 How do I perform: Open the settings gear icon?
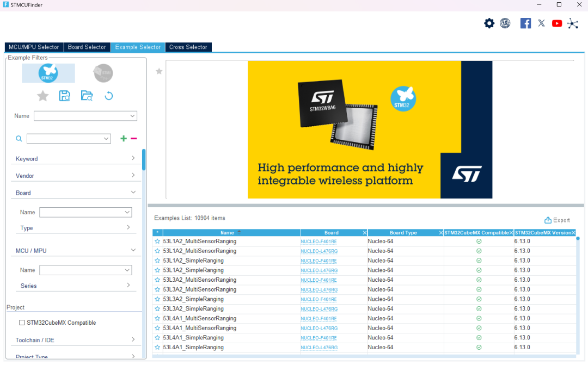(489, 23)
